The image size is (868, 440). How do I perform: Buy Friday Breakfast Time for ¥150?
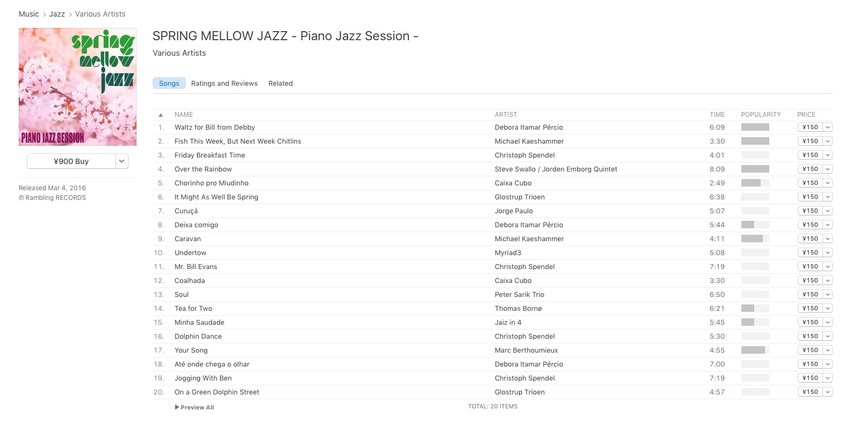(810, 155)
